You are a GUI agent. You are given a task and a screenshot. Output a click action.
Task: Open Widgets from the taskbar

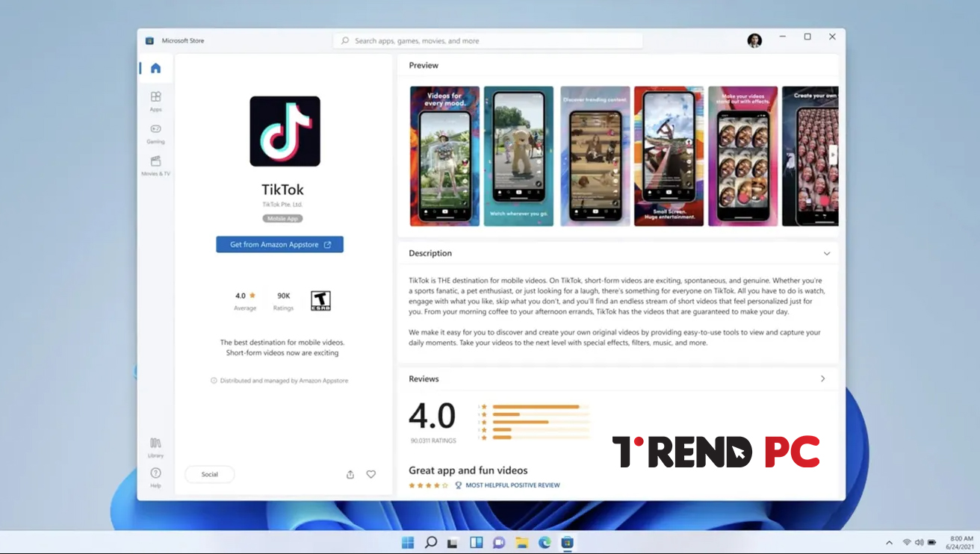(476, 543)
